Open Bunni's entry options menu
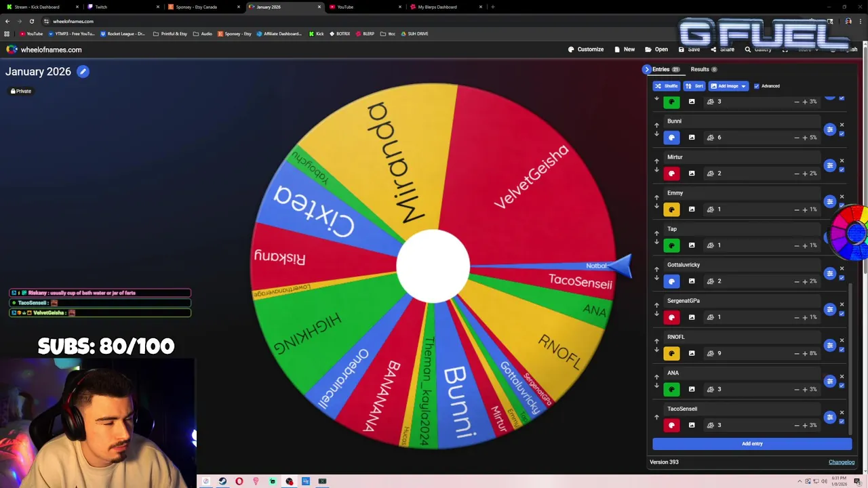Viewport: 868px width, 488px height. coord(829,129)
